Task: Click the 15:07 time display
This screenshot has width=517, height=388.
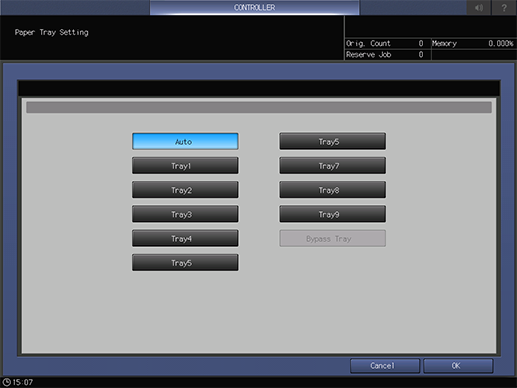Action: [23, 382]
